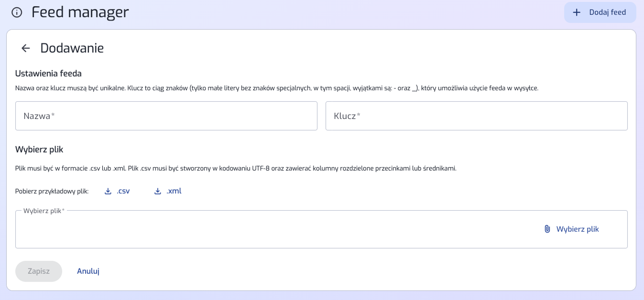This screenshot has width=644, height=300.
Task: Cancel the form with Anuluj
Action: tap(88, 271)
